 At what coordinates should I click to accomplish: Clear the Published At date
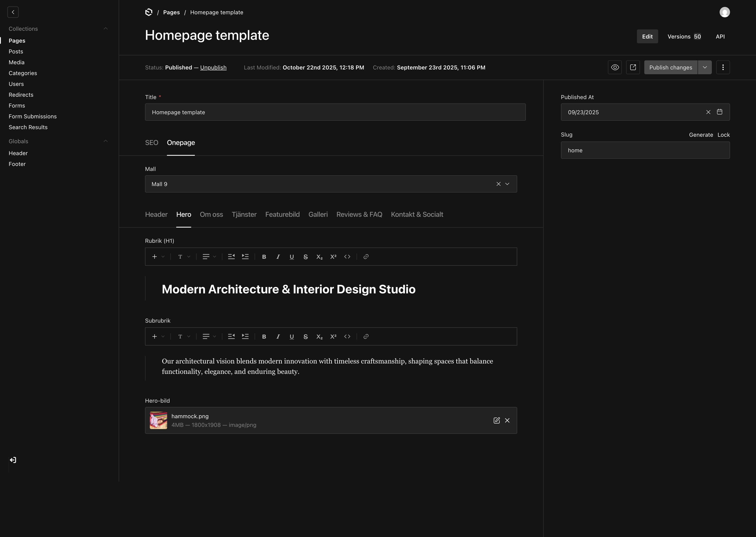(x=708, y=112)
